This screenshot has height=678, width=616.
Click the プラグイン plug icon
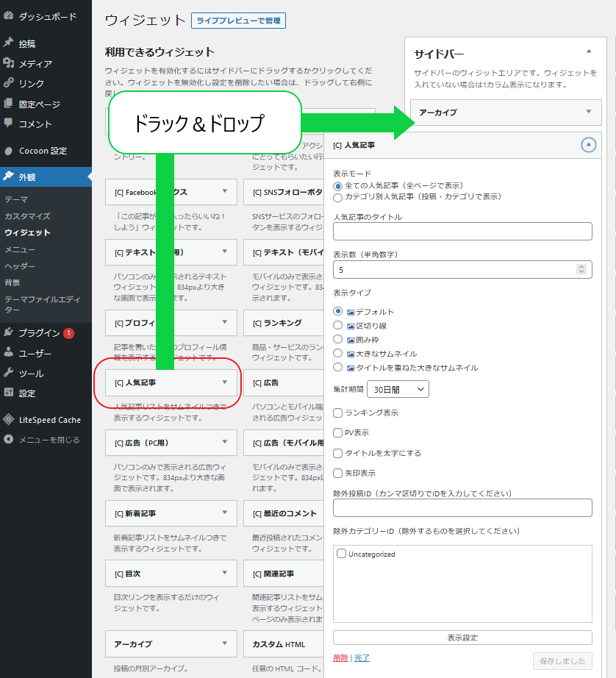[x=9, y=332]
